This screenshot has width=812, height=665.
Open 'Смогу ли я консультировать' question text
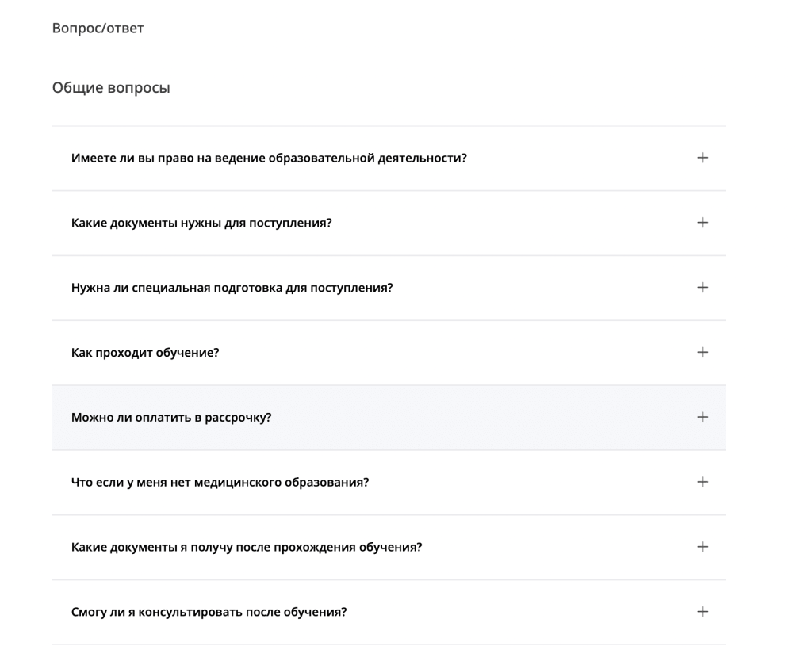209,613
